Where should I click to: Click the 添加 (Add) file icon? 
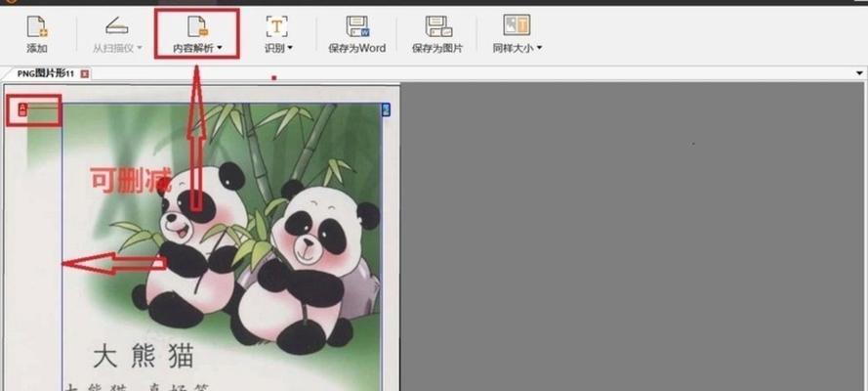pos(37,26)
